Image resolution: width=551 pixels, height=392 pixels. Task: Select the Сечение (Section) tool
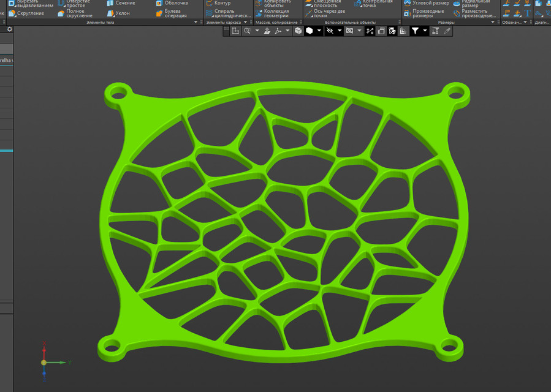(123, 4)
